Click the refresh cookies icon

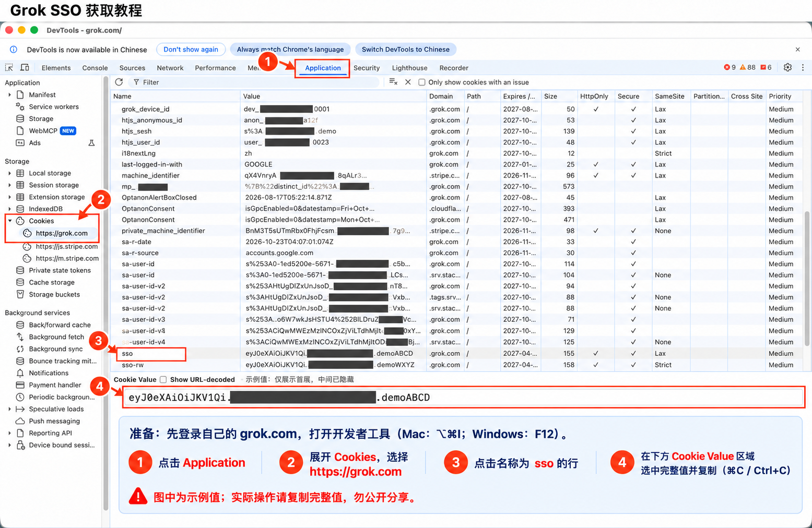(x=119, y=82)
